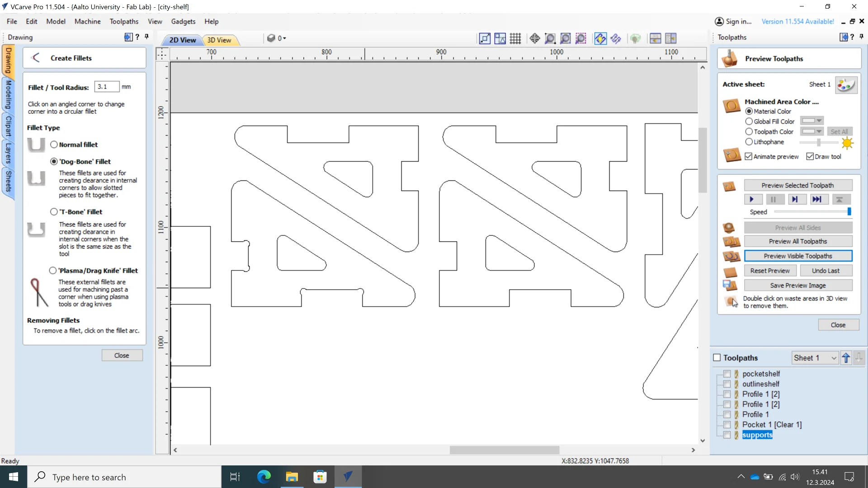Open the Toolpath Color dropdown swatch
Screen dimensions: 868x488
click(x=812, y=131)
